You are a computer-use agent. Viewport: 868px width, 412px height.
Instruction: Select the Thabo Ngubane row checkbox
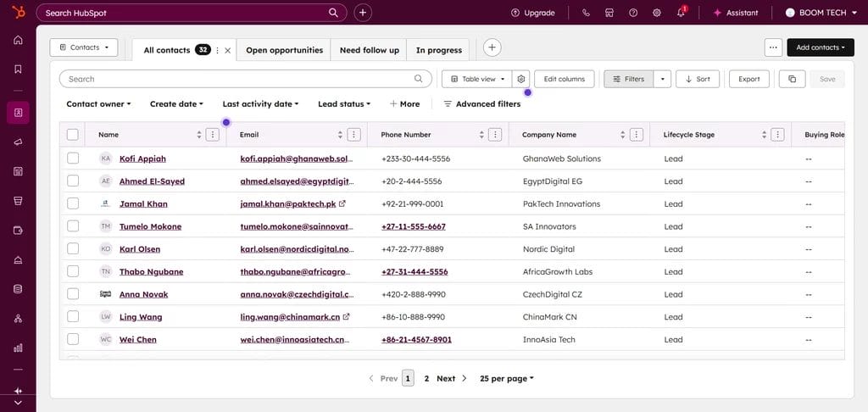pos(73,271)
